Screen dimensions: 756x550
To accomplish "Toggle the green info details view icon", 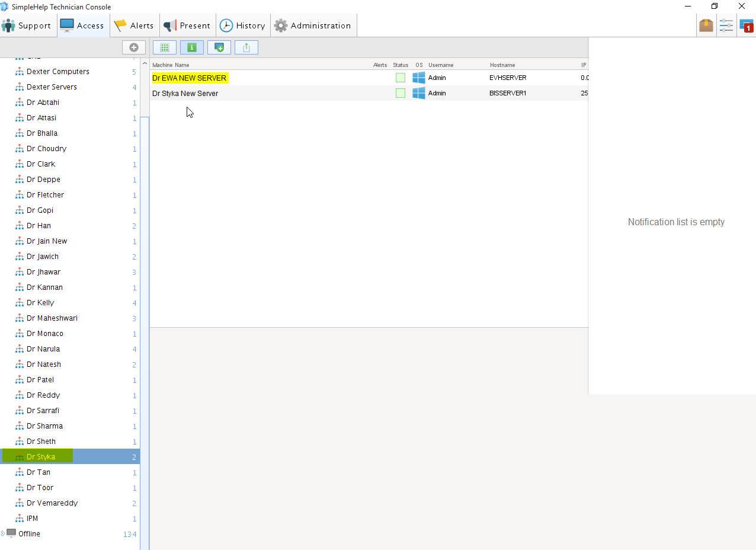I will point(192,47).
